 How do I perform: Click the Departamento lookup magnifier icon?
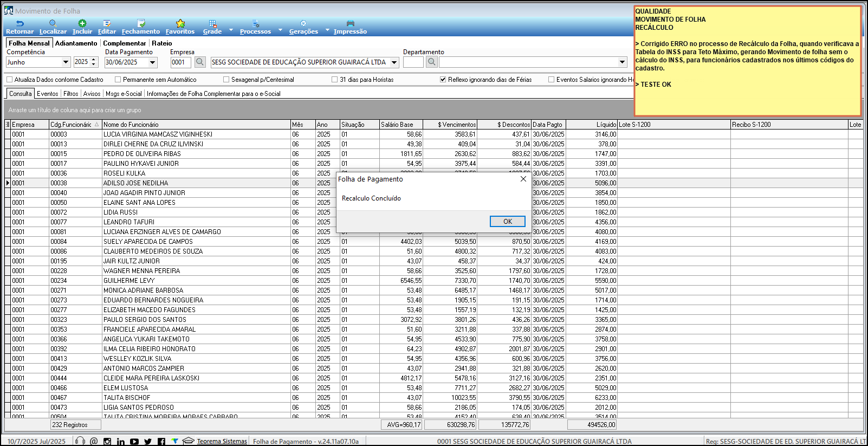pyautogui.click(x=431, y=62)
